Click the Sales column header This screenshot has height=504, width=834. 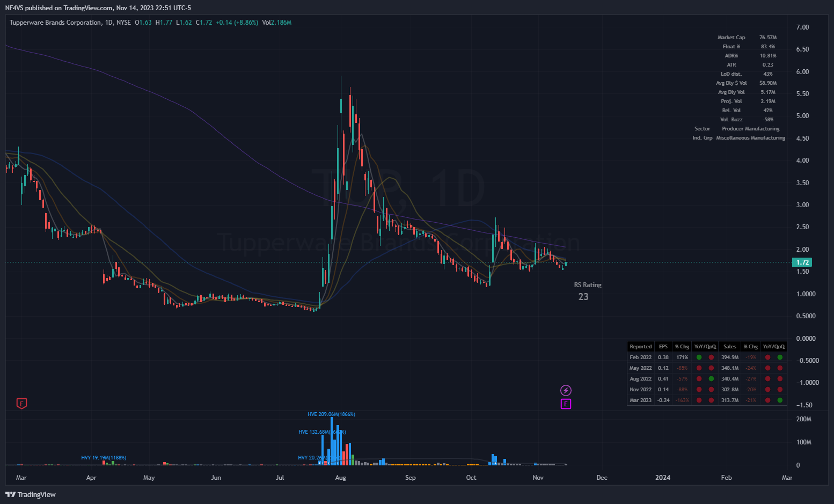(729, 347)
